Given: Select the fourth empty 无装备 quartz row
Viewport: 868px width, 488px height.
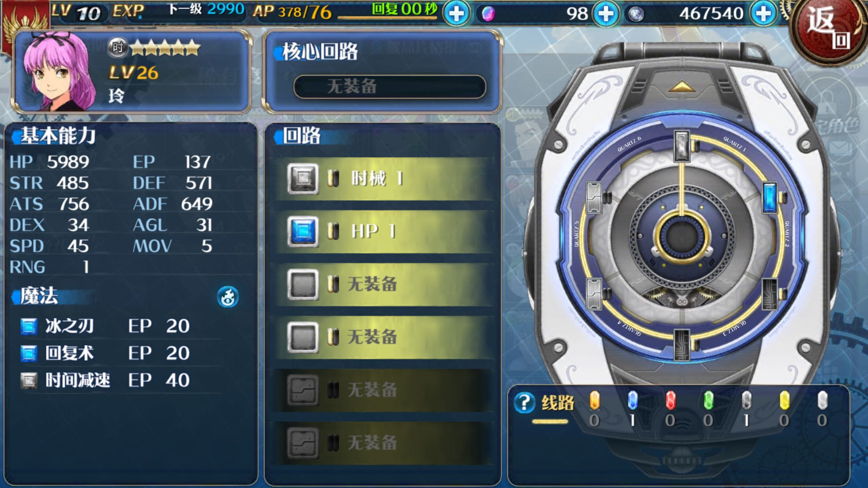Looking at the screenshot, I should pyautogui.click(x=384, y=337).
